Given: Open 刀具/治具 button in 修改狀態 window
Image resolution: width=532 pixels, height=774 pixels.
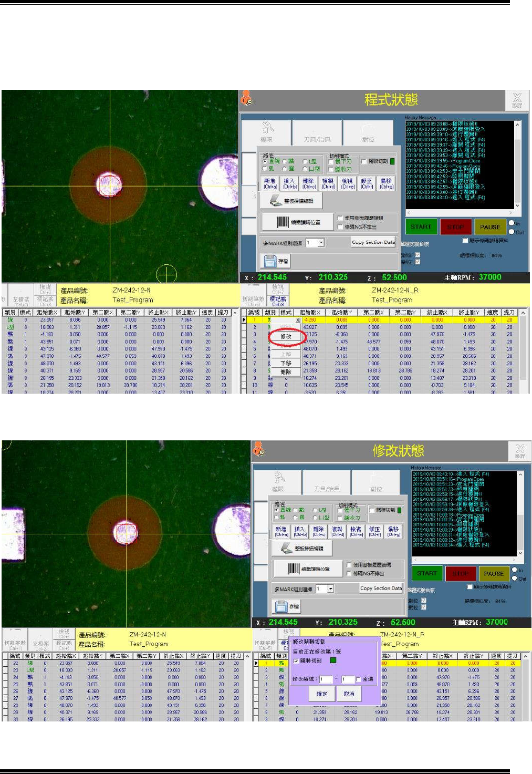Looking at the screenshot, I should click(327, 482).
